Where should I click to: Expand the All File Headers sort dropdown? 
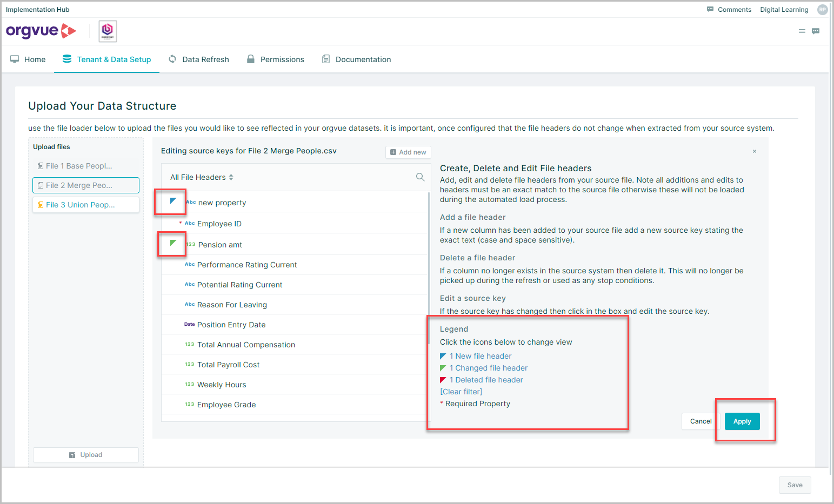[x=202, y=177]
